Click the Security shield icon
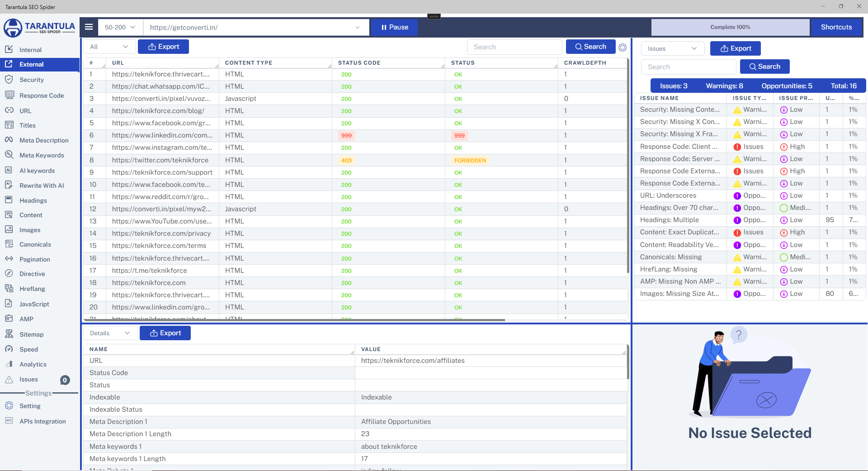 click(x=9, y=79)
